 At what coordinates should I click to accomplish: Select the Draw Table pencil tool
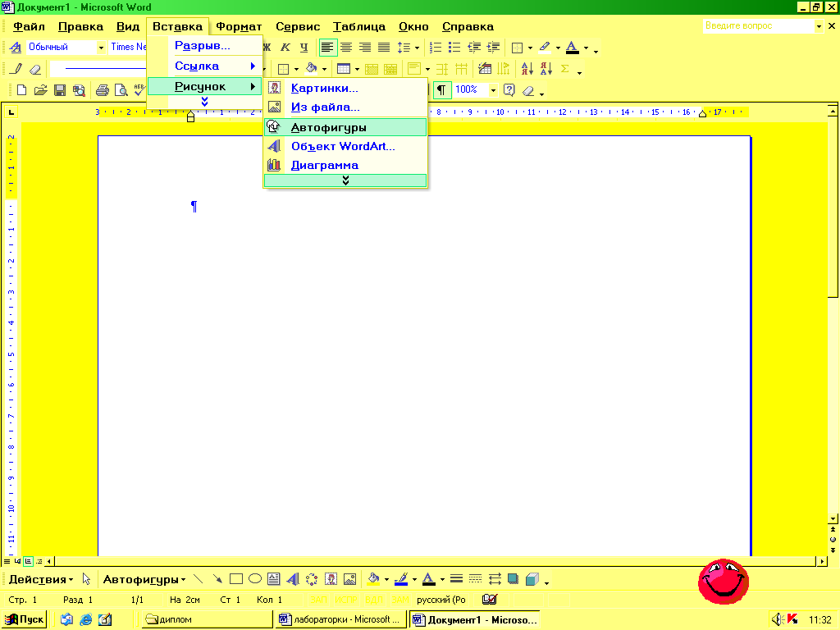[16, 69]
